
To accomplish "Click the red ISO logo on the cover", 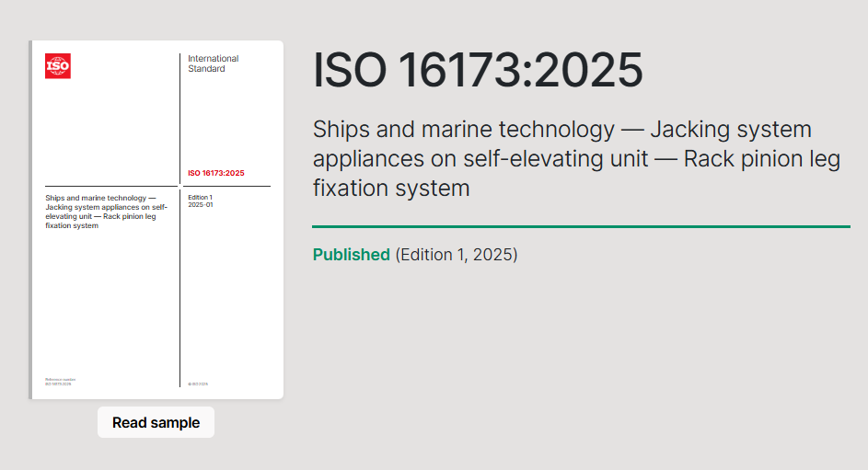I will (x=57, y=65).
